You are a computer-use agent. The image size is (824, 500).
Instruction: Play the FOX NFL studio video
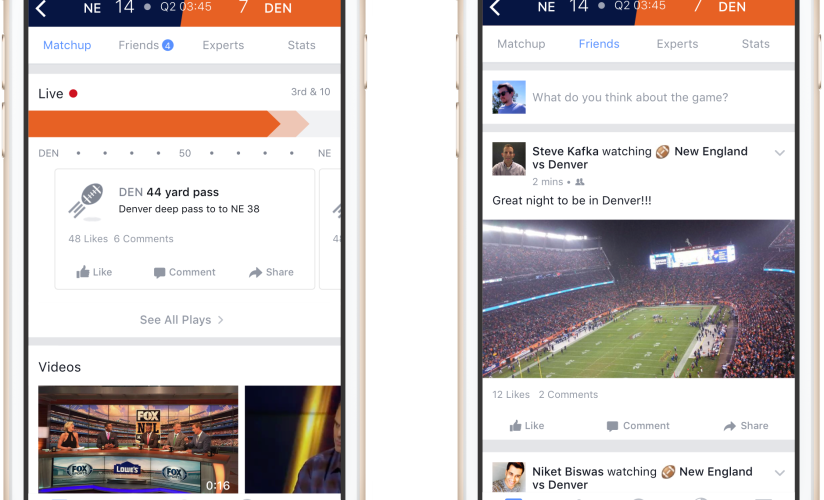[138, 440]
